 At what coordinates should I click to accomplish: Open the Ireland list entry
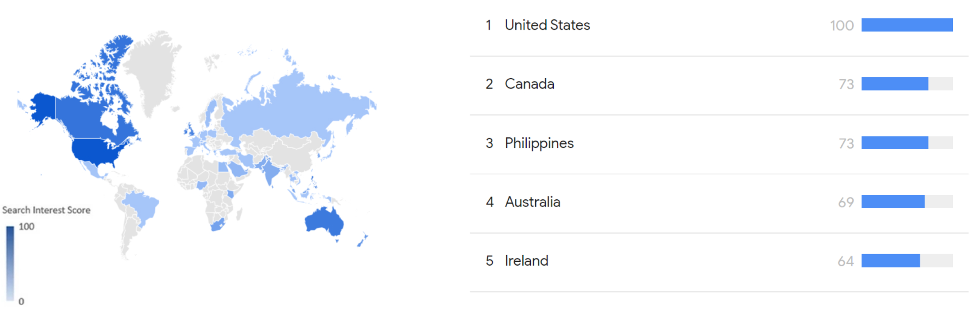point(526,261)
